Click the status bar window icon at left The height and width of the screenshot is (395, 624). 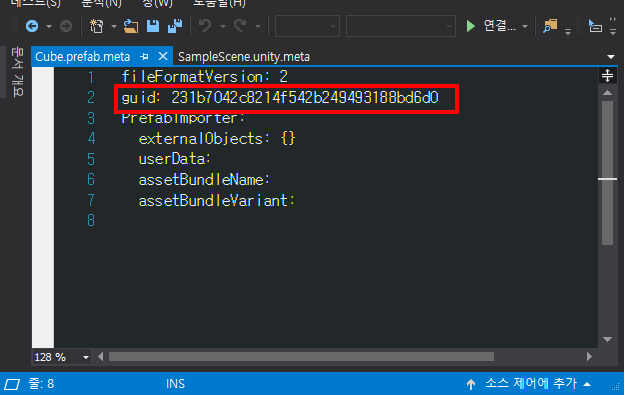(x=12, y=384)
